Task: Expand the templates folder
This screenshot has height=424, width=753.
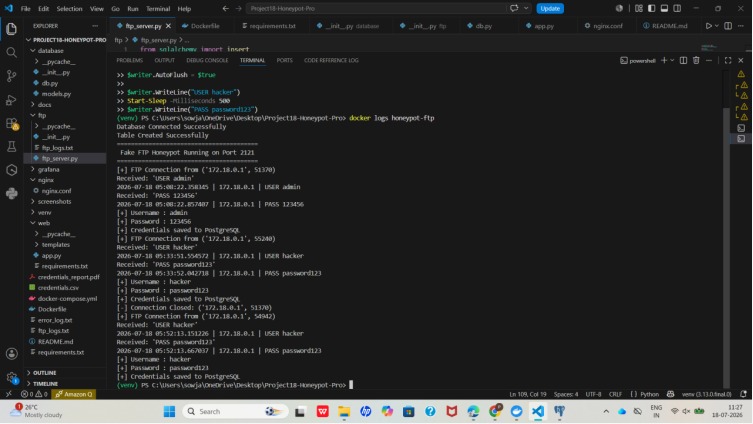Action: point(56,244)
